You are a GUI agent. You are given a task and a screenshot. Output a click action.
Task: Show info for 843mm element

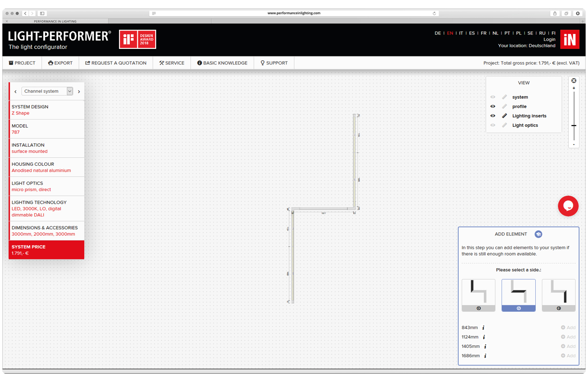click(483, 328)
